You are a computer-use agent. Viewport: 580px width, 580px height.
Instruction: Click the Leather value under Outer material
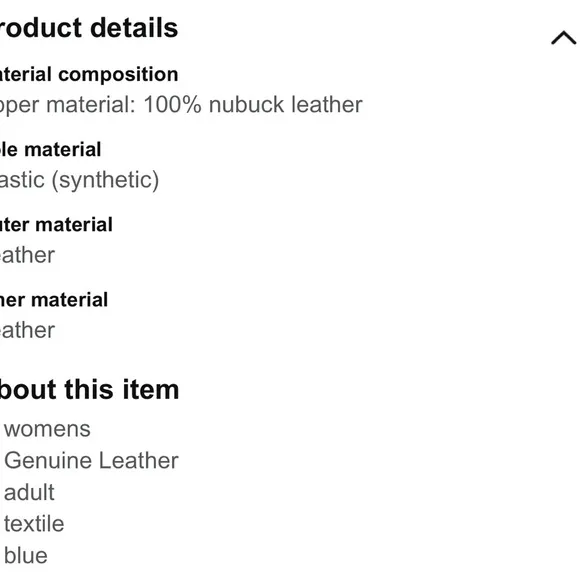pyautogui.click(x=27, y=255)
